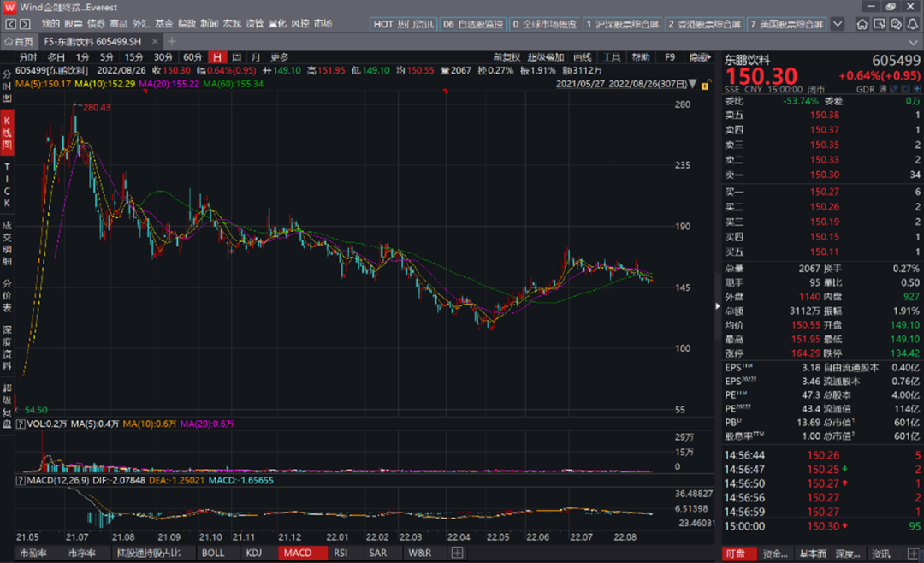924x563 pixels.
Task: Add a new tab with plus icon
Action: click(x=171, y=41)
